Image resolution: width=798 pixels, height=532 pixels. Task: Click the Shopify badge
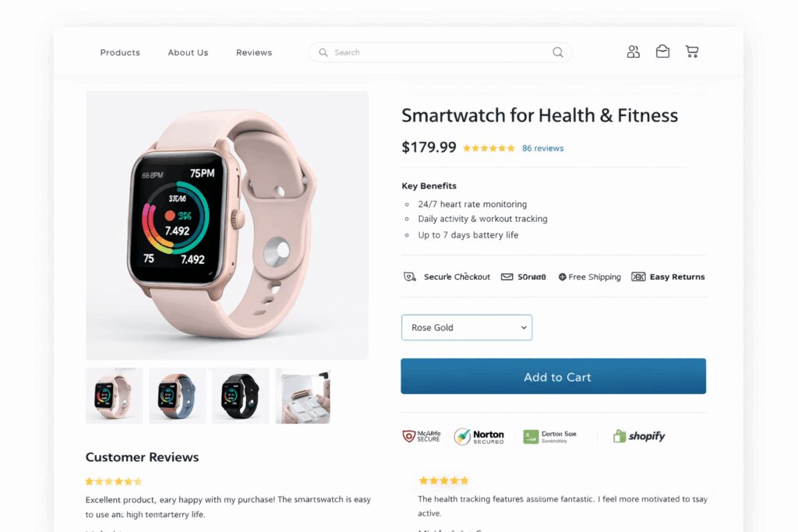(639, 436)
